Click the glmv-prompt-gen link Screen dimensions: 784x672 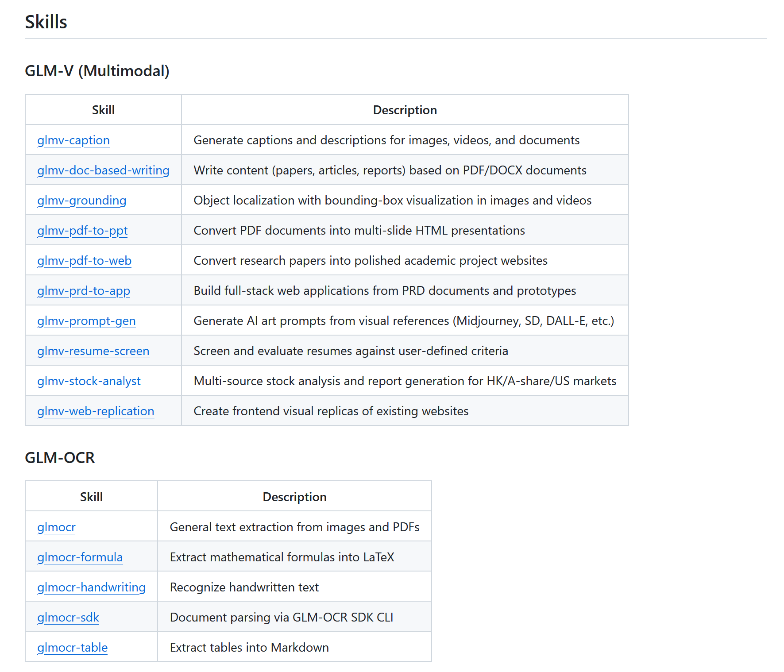86,321
